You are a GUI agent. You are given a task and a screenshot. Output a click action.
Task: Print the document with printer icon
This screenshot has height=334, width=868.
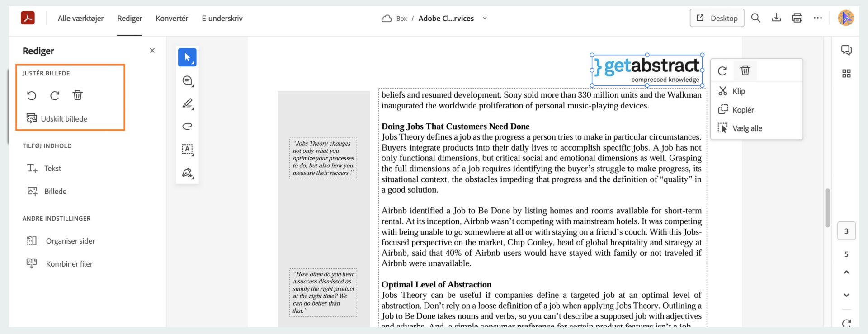(x=797, y=18)
